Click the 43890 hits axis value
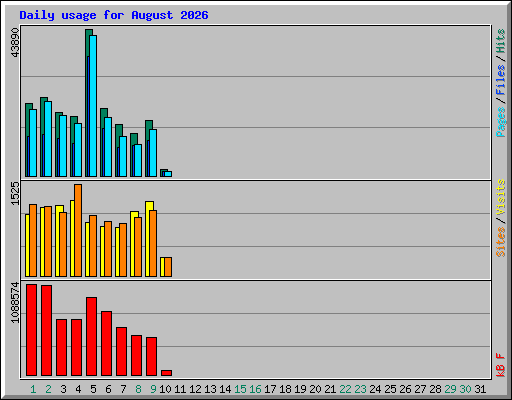512x400 pixels. tap(15, 43)
